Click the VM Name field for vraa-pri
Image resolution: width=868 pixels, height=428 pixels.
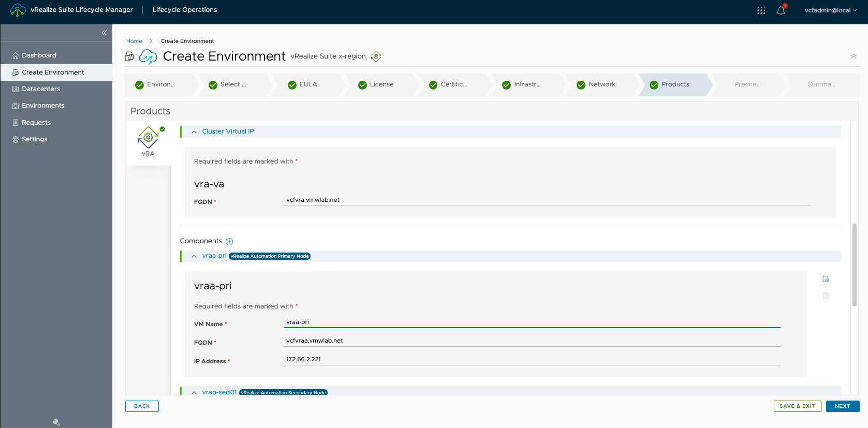[x=532, y=322]
